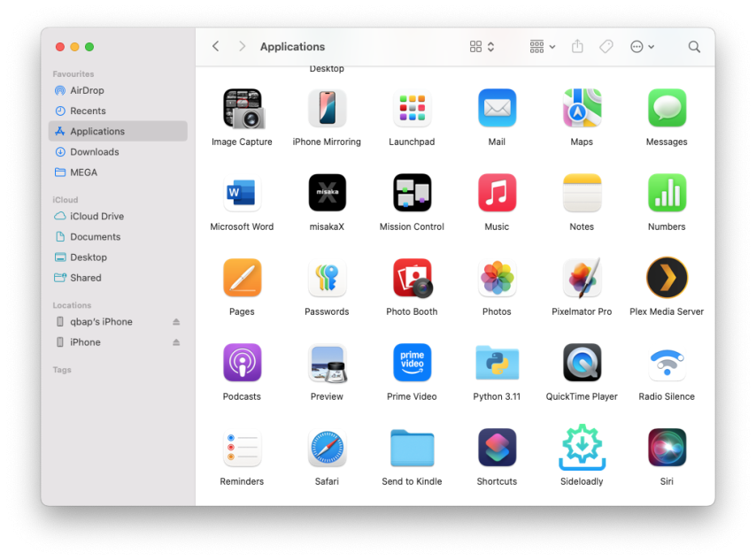756x560 pixels.
Task: Go forward with the right chevron
Action: coord(242,46)
